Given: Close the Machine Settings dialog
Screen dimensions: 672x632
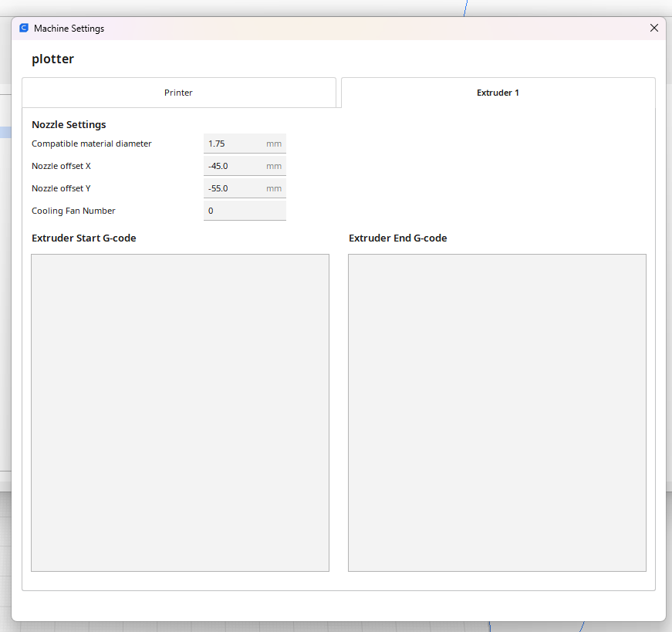Looking at the screenshot, I should (x=654, y=29).
